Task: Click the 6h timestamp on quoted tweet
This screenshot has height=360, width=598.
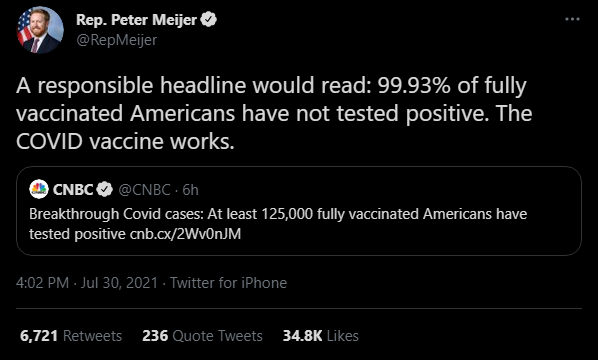Action: (190, 190)
